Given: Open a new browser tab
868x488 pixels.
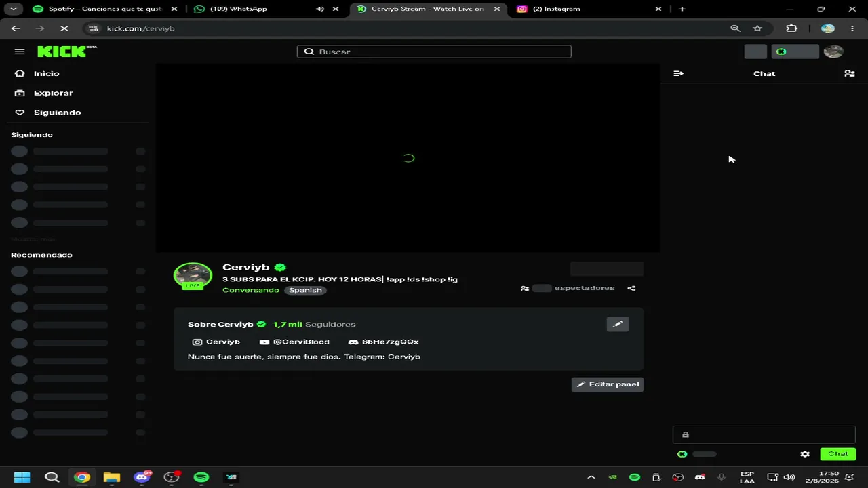Looking at the screenshot, I should (682, 9).
